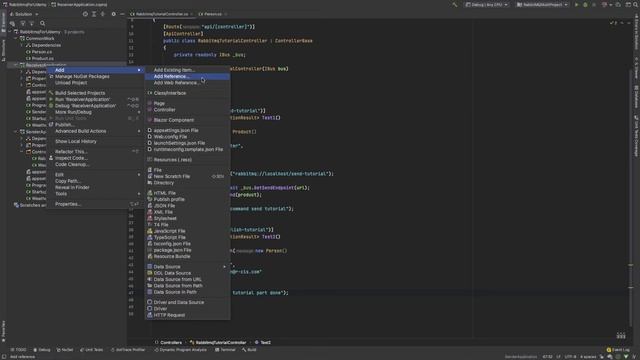
Task: Click the green run icon beside Run 'ReceiverApplication'
Action: pyautogui.click(x=51, y=99)
